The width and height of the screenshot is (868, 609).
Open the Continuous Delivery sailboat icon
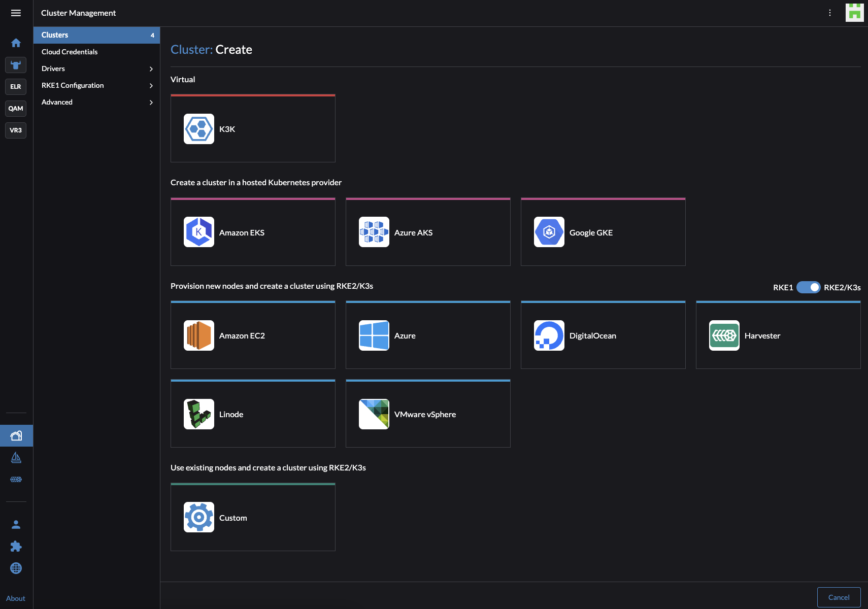[x=16, y=458]
